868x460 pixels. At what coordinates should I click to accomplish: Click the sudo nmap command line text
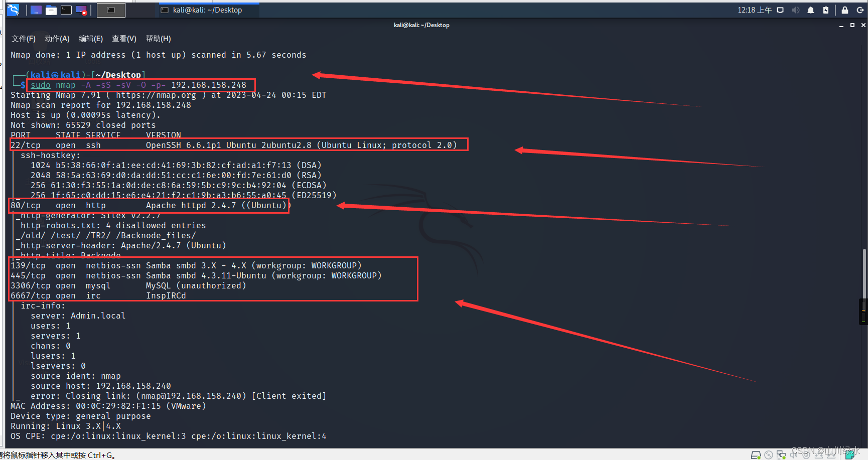138,85
